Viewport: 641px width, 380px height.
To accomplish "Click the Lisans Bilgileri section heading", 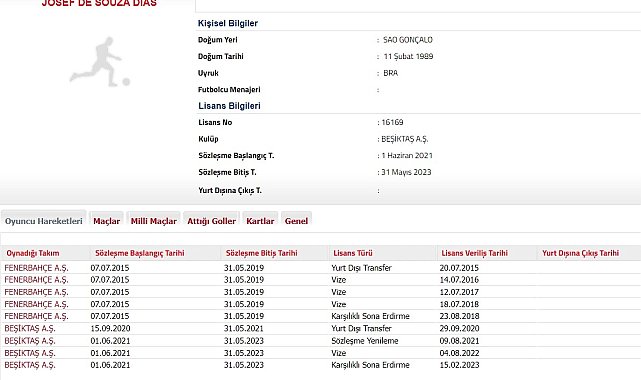I will [x=229, y=106].
